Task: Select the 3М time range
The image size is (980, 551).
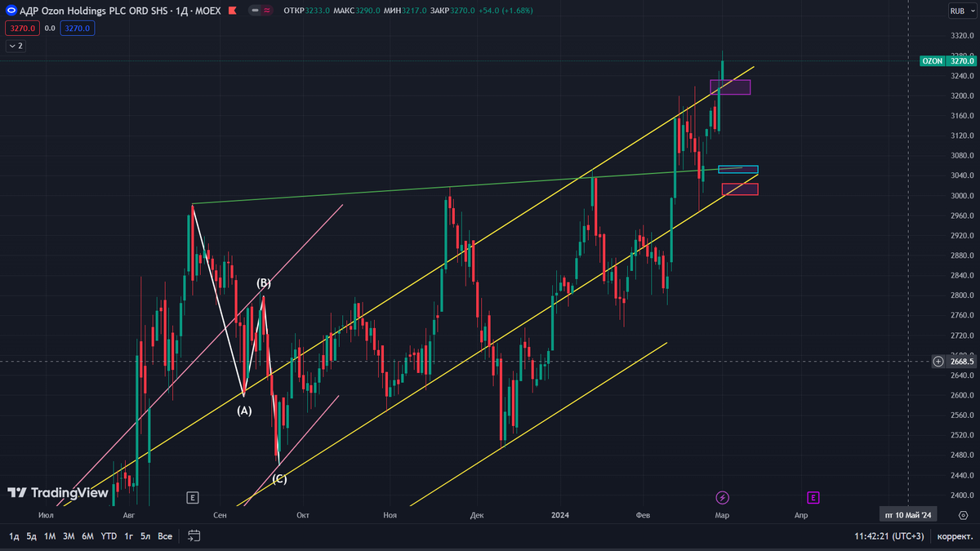Action: click(69, 536)
